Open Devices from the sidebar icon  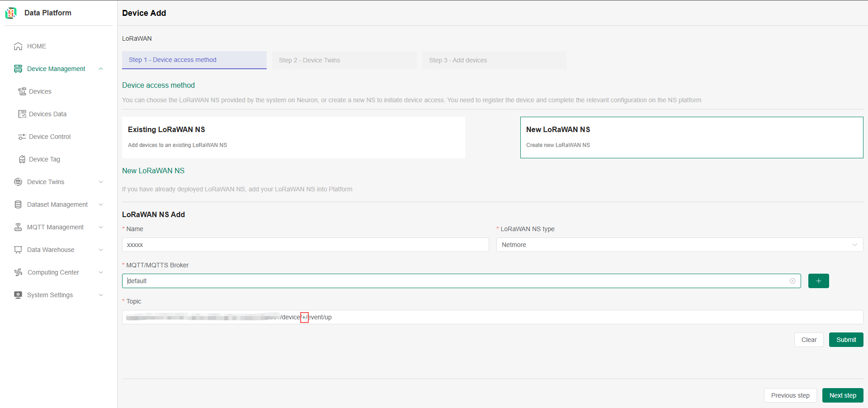pos(22,91)
